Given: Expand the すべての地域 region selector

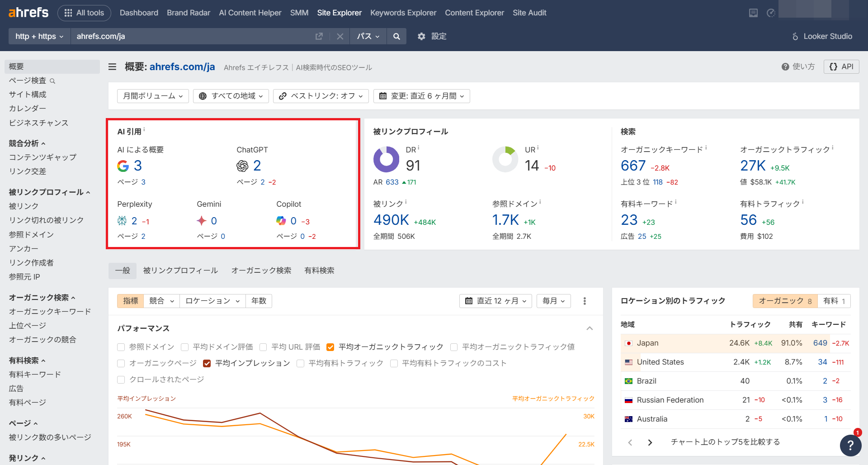Looking at the screenshot, I should click(231, 96).
